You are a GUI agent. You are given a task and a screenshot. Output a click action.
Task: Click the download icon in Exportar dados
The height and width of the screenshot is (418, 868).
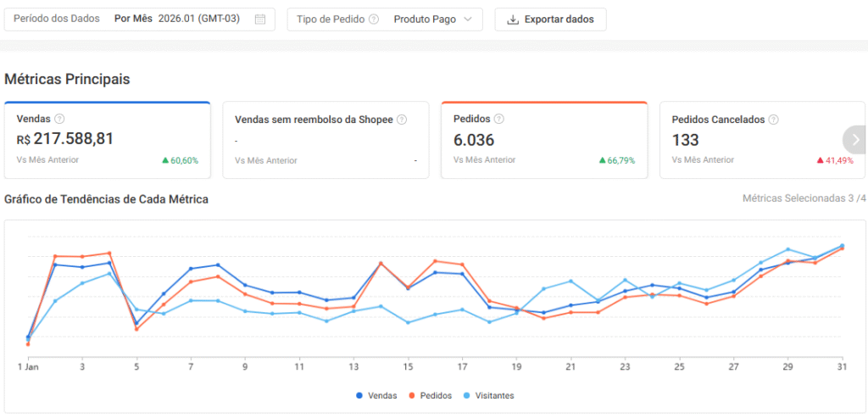coord(512,20)
